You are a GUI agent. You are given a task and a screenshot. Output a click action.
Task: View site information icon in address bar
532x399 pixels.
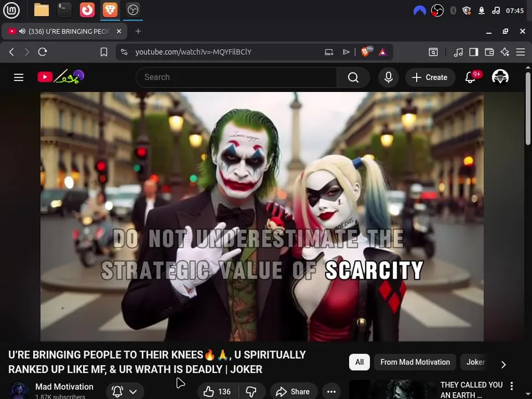[x=124, y=52]
